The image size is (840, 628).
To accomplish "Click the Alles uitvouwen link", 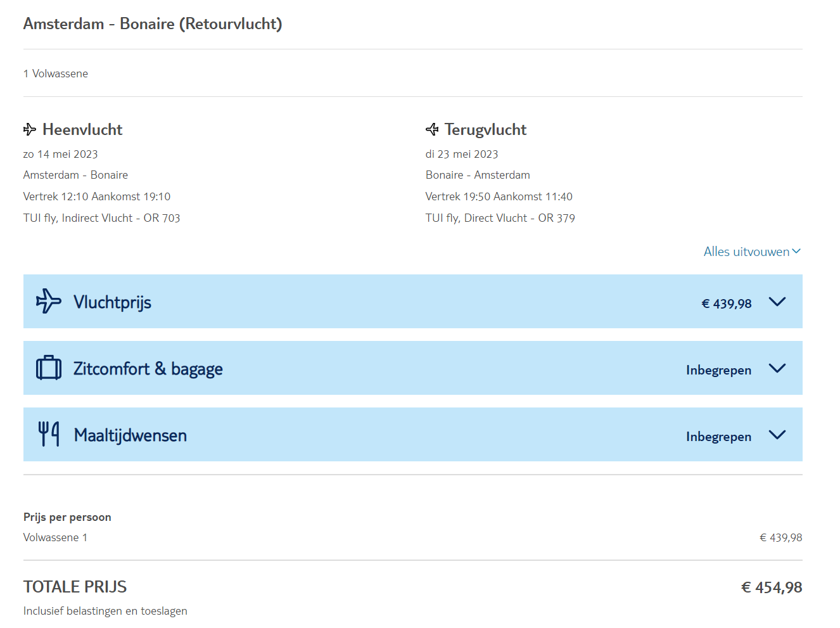I will (x=746, y=252).
